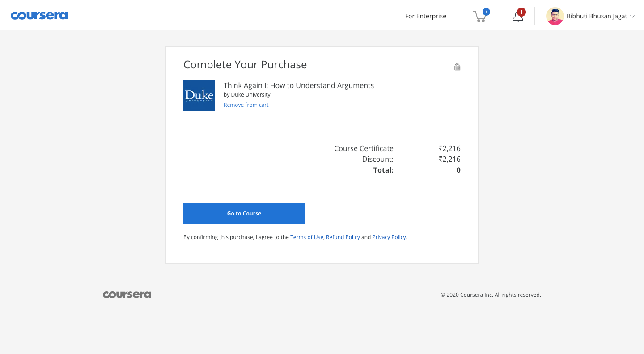644x354 pixels.
Task: Remove the course from cart
Action: [246, 105]
